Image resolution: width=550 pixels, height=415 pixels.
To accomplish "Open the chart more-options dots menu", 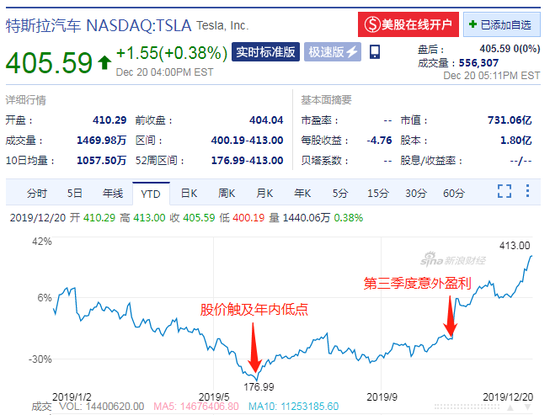I will pyautogui.click(x=527, y=191).
